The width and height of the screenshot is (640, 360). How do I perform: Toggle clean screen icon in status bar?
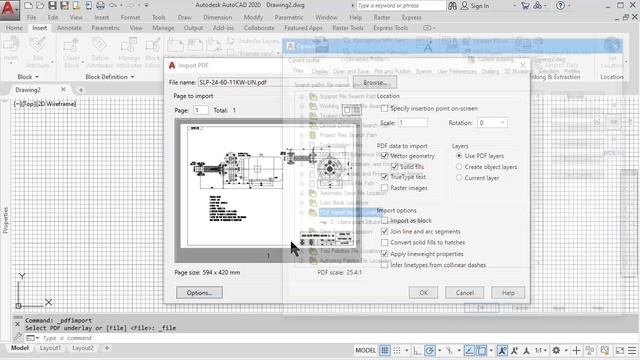click(620, 350)
